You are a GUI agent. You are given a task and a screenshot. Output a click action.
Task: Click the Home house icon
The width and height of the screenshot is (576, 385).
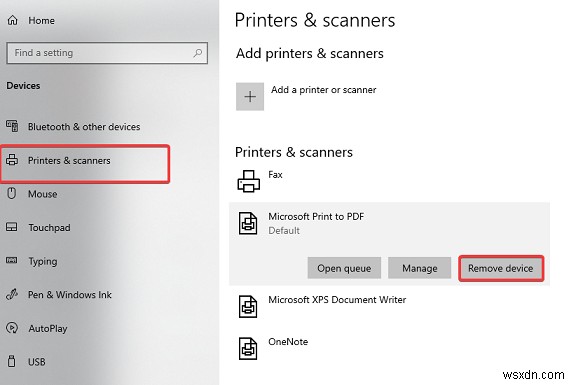[12, 20]
